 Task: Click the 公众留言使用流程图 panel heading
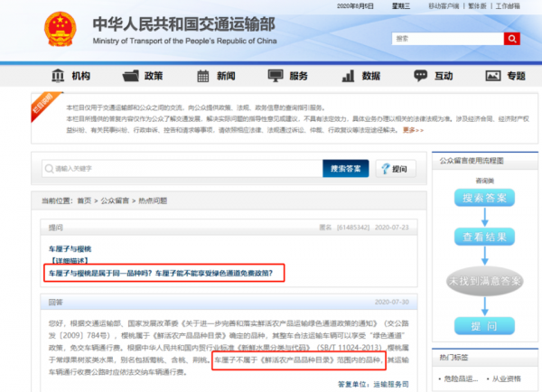472,161
